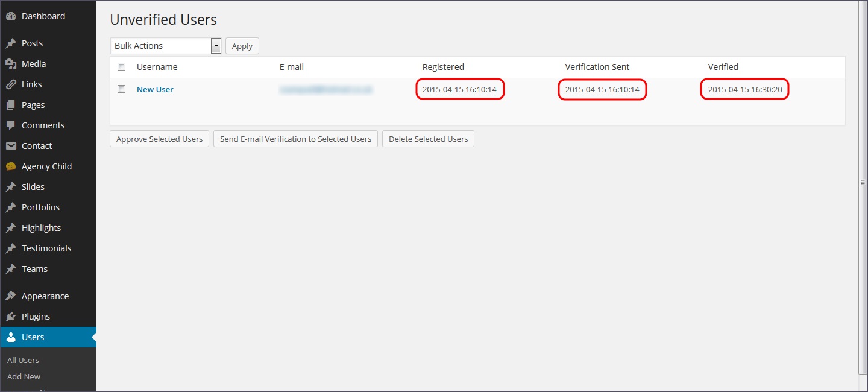Click the Appearance paintbrush icon
This screenshot has width=868, height=392.
point(10,296)
